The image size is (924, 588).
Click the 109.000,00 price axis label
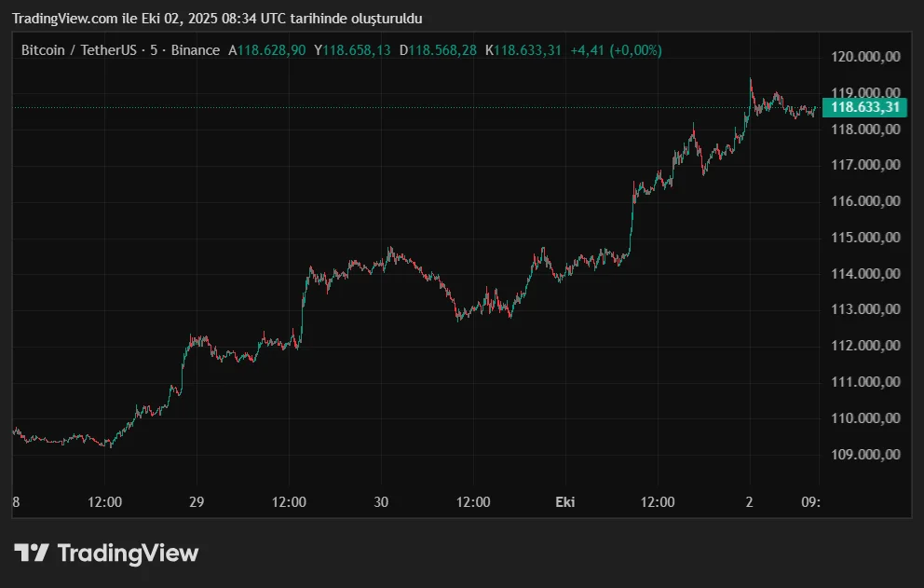(x=864, y=454)
